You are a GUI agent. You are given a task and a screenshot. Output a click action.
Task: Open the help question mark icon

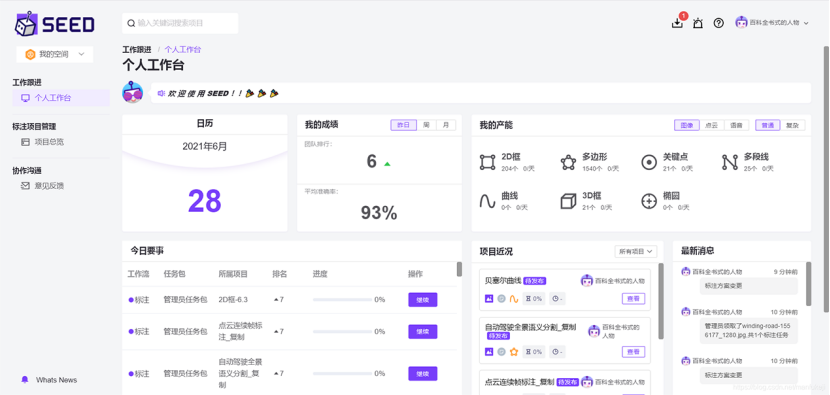pos(718,23)
